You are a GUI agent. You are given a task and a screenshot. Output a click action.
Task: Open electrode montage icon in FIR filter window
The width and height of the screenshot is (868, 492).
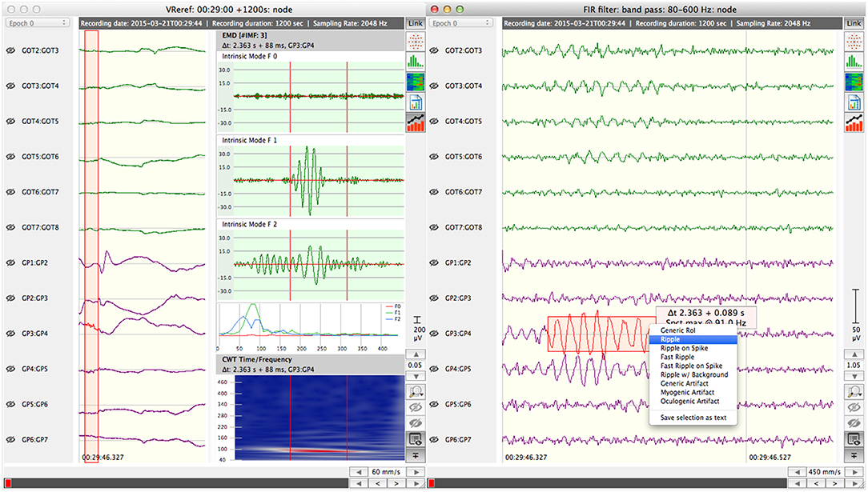click(854, 41)
